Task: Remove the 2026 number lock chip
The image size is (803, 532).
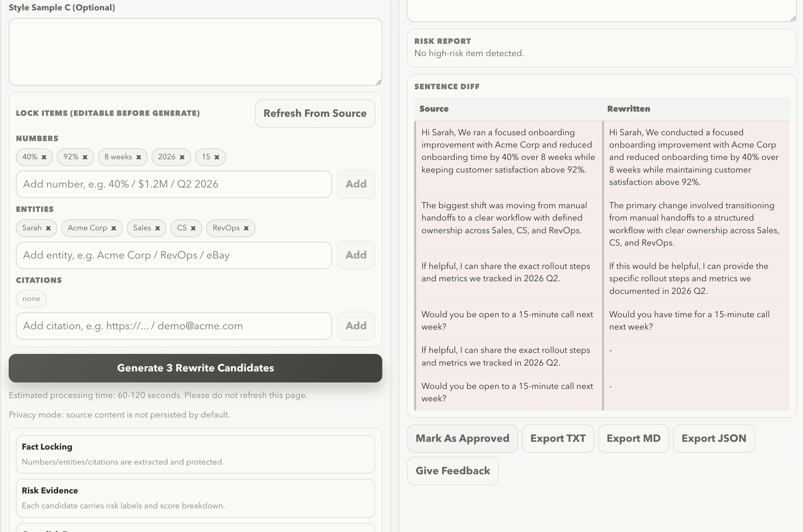Action: coord(182,157)
